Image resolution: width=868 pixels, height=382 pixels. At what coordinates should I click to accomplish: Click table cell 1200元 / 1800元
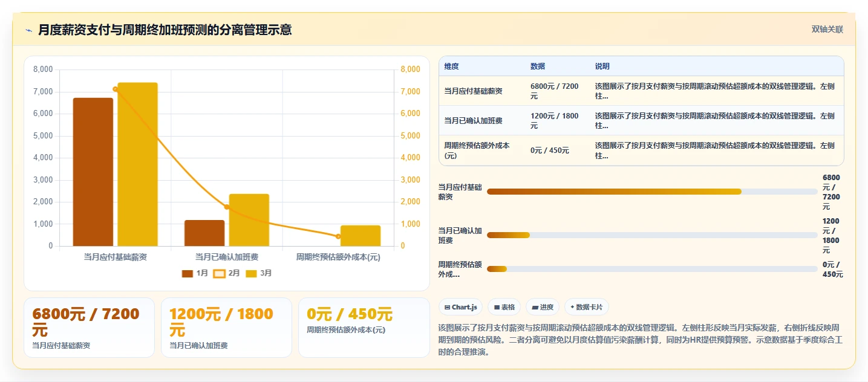coord(557,121)
